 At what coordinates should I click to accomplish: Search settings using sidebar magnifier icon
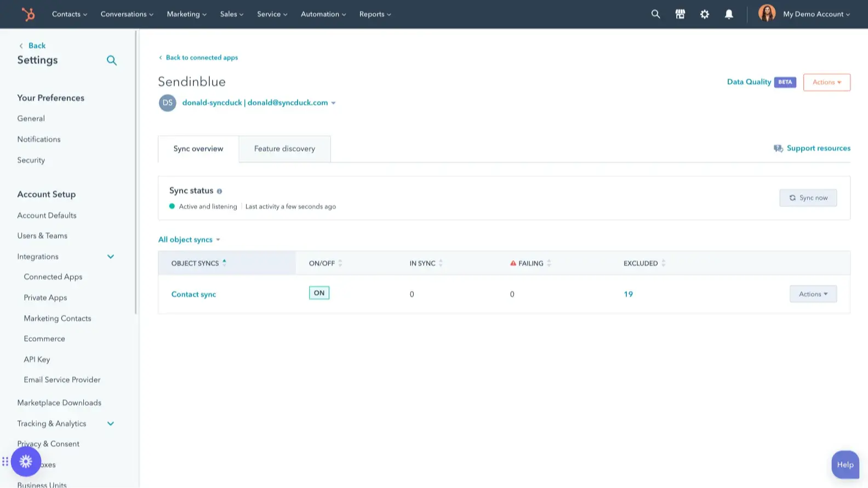tap(111, 60)
